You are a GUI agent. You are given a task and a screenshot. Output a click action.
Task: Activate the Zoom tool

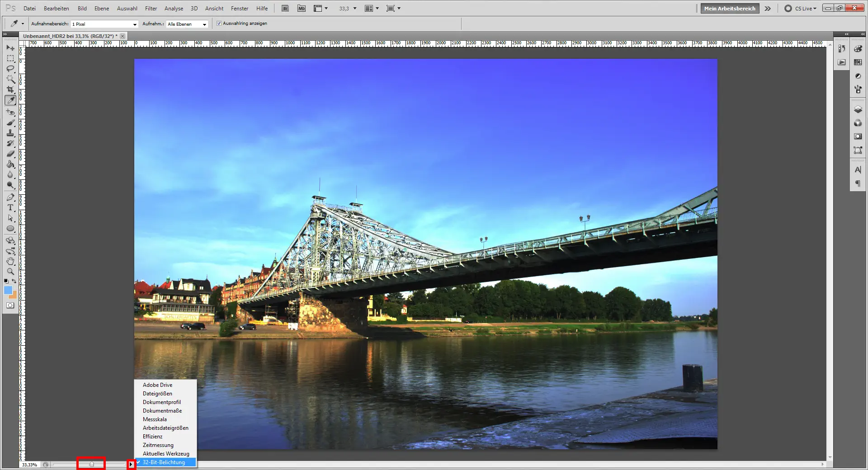pyautogui.click(x=10, y=272)
